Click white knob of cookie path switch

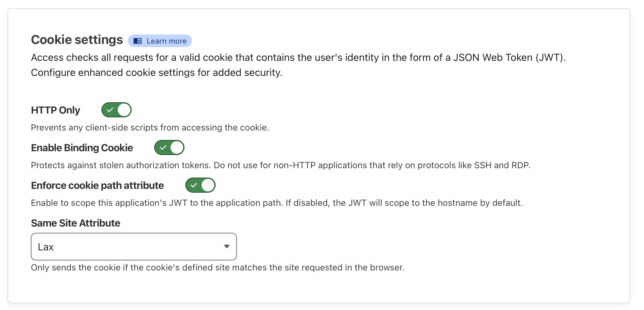tap(208, 185)
